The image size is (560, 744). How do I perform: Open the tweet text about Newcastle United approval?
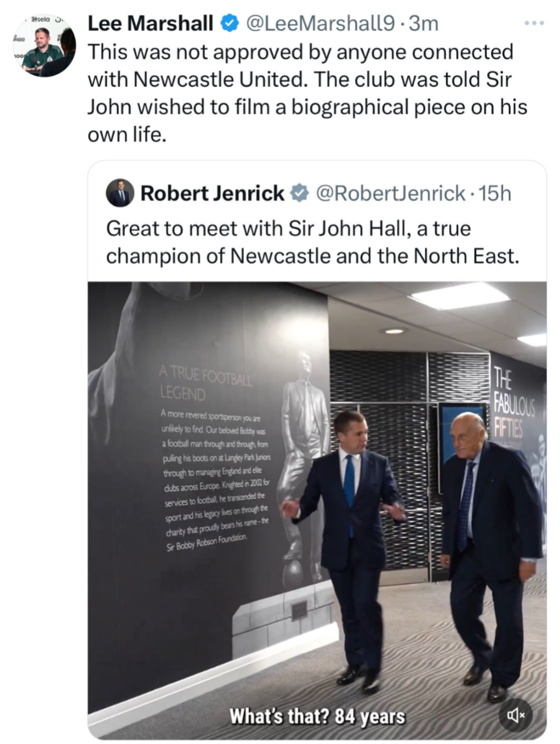[x=308, y=93]
